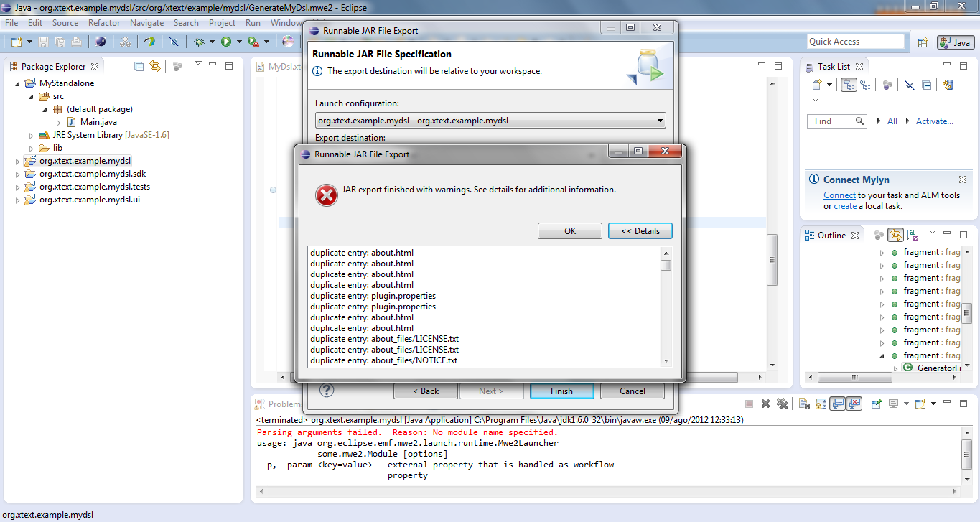Click the Debug bug icon in toolbar
This screenshot has width=980, height=522.
coord(199,42)
